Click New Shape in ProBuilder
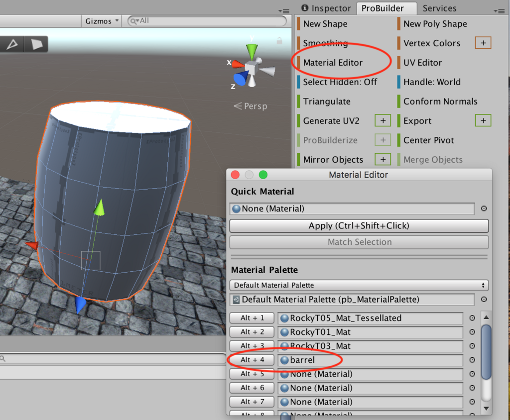 pyautogui.click(x=325, y=24)
